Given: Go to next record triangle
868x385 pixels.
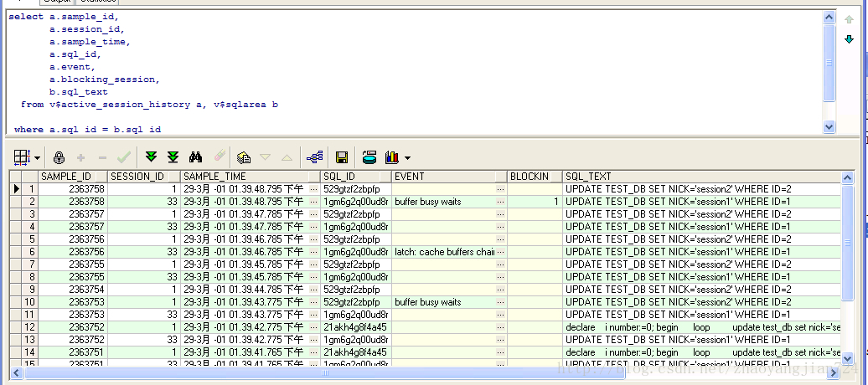Looking at the screenshot, I should tap(265, 157).
